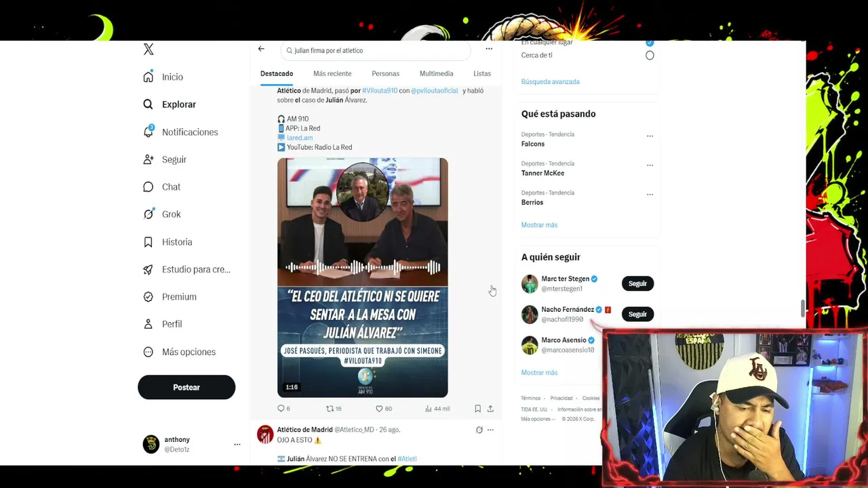Switch to the Más reciente tab

click(332, 73)
